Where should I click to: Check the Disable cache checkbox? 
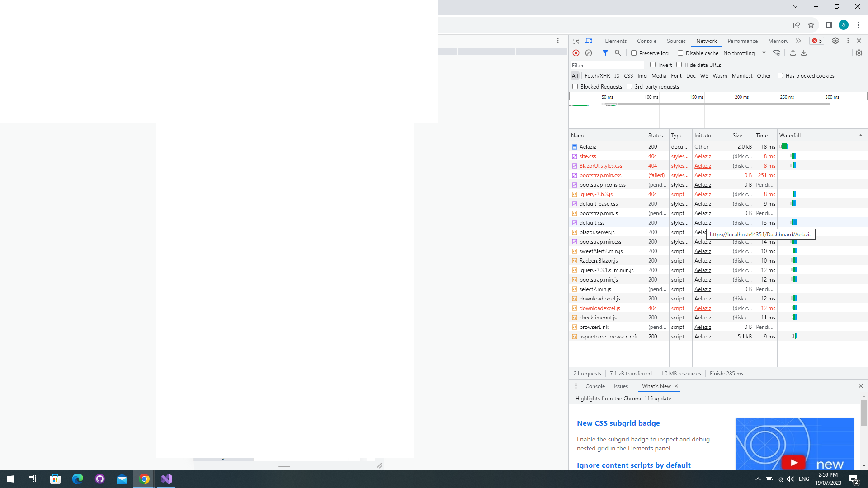click(680, 53)
